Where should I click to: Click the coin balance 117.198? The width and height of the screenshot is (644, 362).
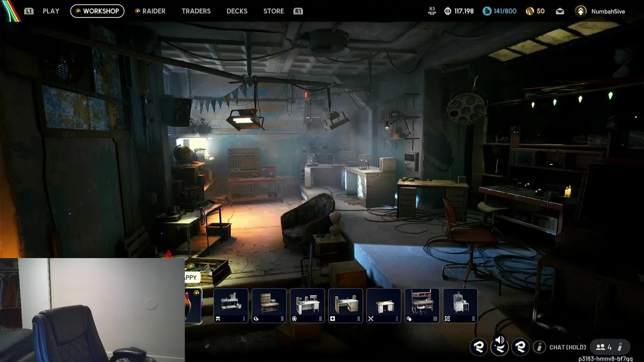[459, 11]
